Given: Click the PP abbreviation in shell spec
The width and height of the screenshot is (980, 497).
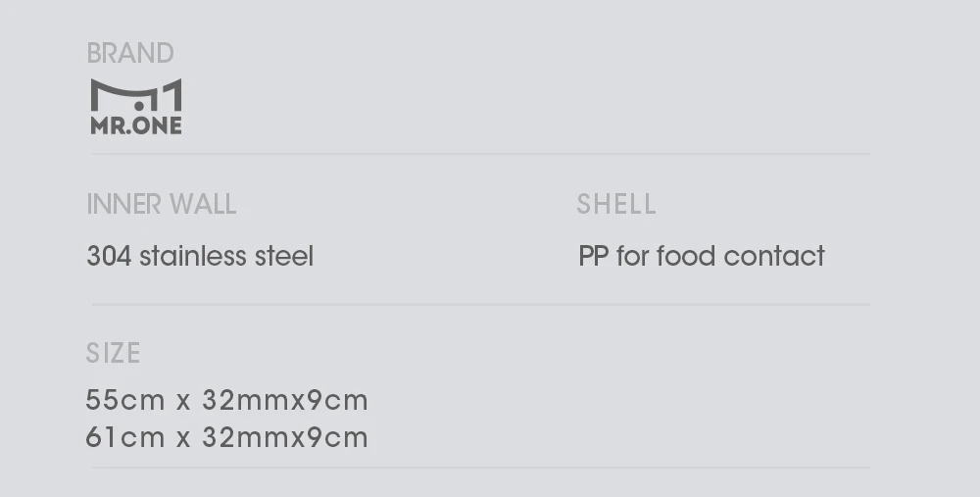Looking at the screenshot, I should (x=594, y=257).
